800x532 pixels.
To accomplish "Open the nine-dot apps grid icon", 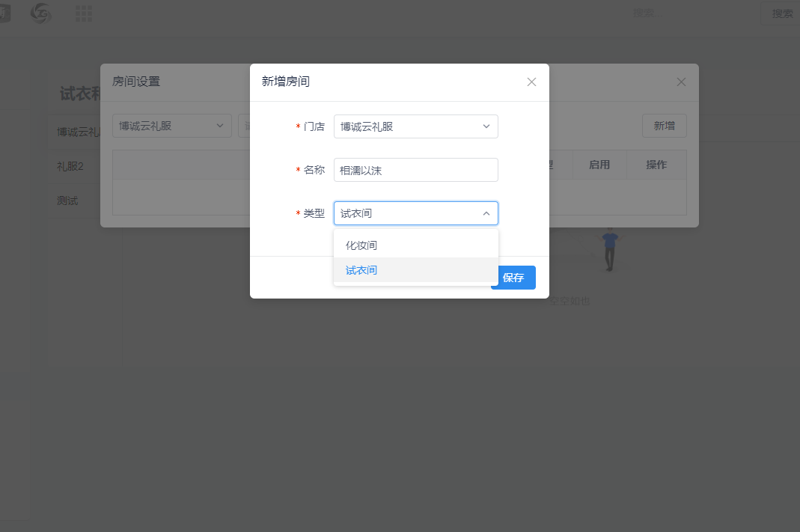I will point(83,13).
